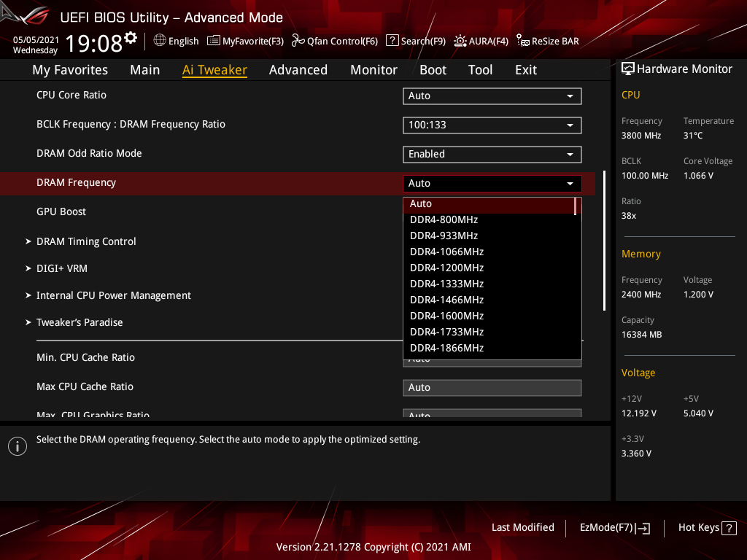Open Qfan Control fan icon
The height and width of the screenshot is (560, 747).
click(298, 41)
